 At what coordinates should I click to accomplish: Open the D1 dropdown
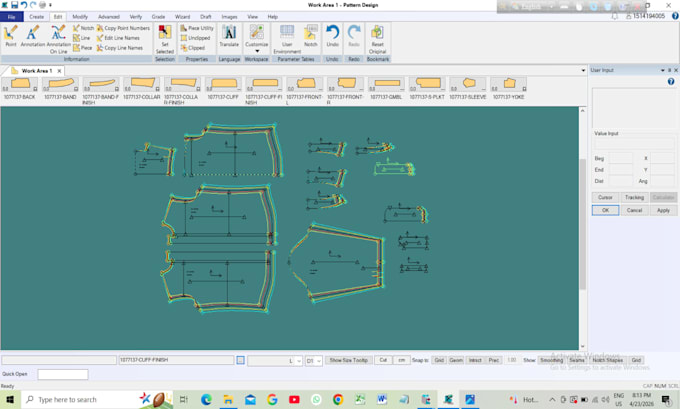[319, 360]
